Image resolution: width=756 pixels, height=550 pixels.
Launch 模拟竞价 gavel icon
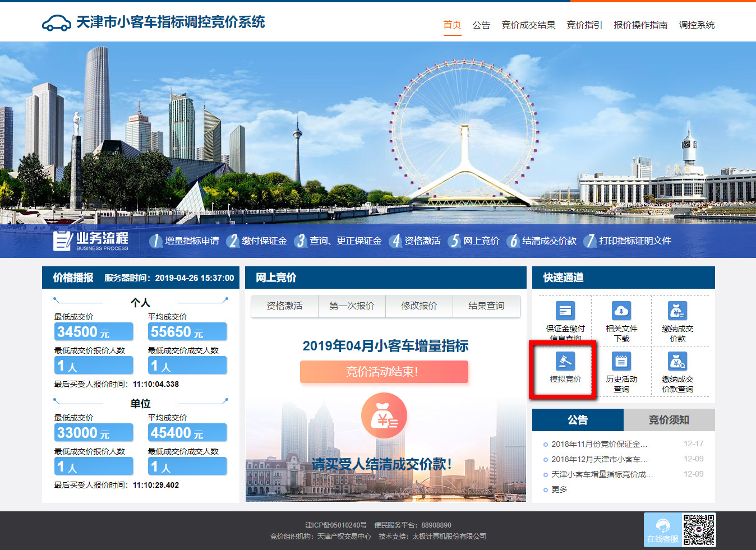tap(565, 361)
